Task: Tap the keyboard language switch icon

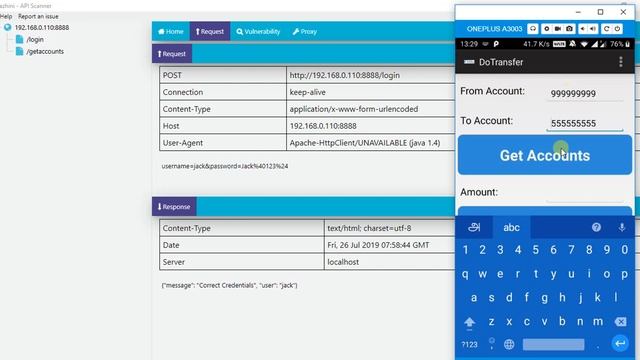Action: (474, 227)
